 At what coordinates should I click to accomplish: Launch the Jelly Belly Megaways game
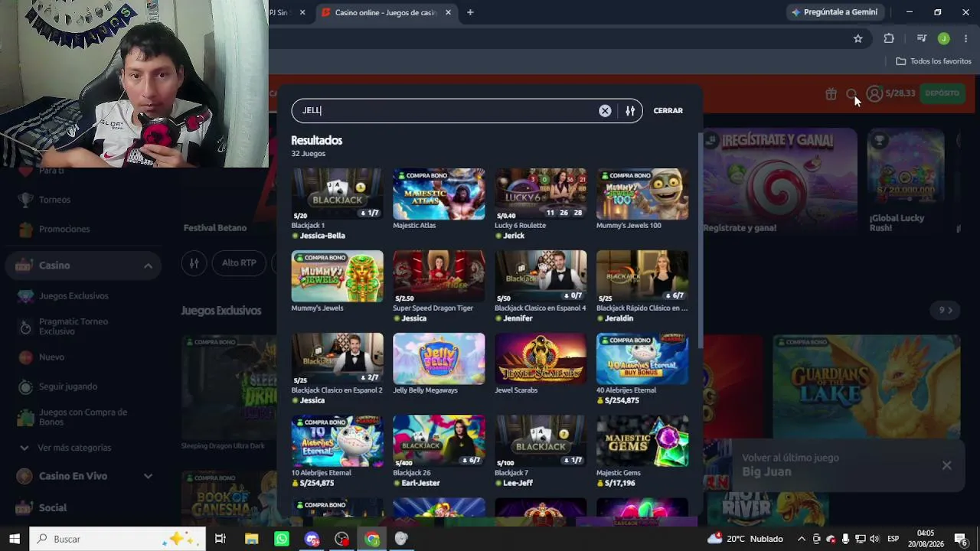439,359
